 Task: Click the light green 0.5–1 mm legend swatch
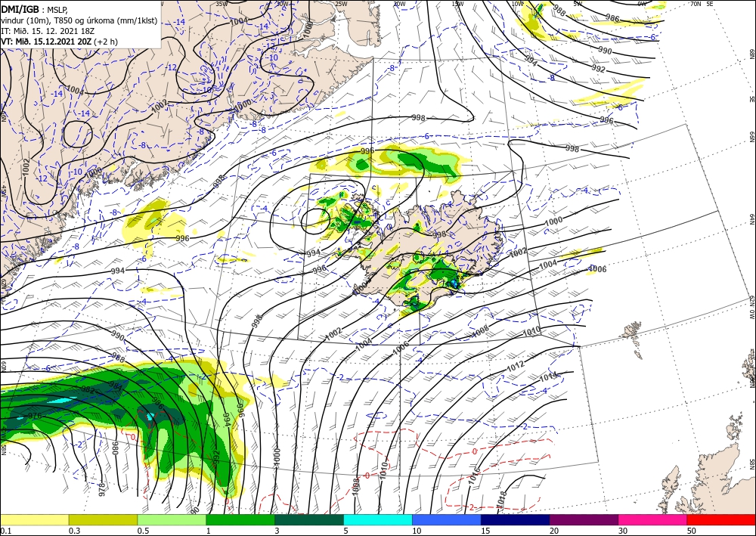(x=172, y=519)
